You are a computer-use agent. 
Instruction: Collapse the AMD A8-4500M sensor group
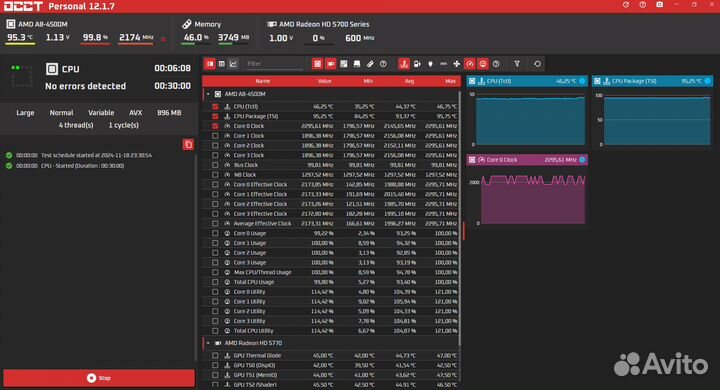click(x=208, y=94)
